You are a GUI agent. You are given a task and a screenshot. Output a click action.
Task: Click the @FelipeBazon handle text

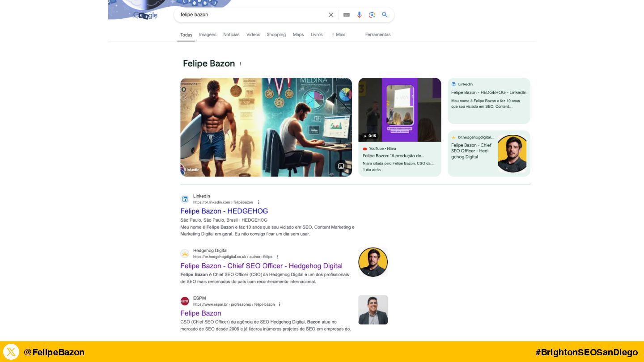(x=54, y=352)
